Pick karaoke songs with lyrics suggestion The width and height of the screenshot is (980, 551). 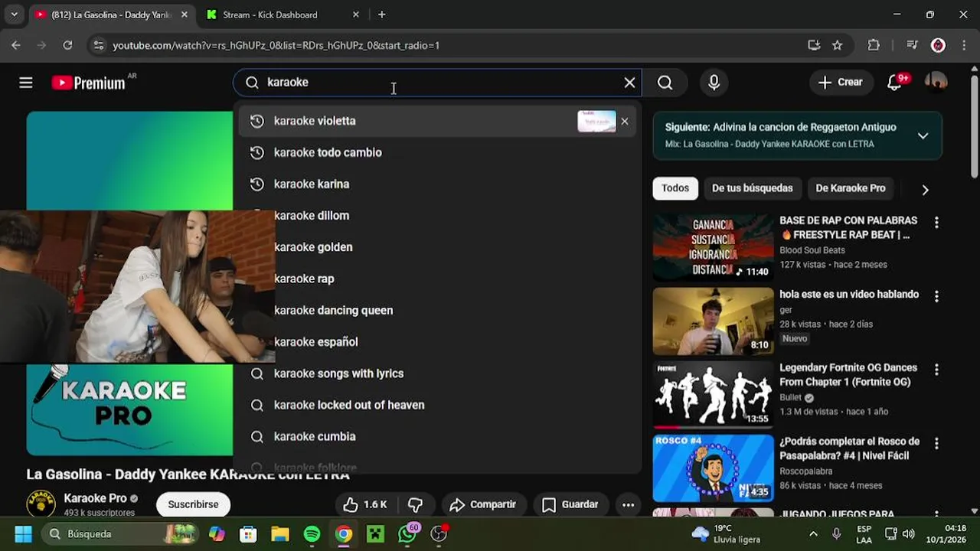(437, 373)
